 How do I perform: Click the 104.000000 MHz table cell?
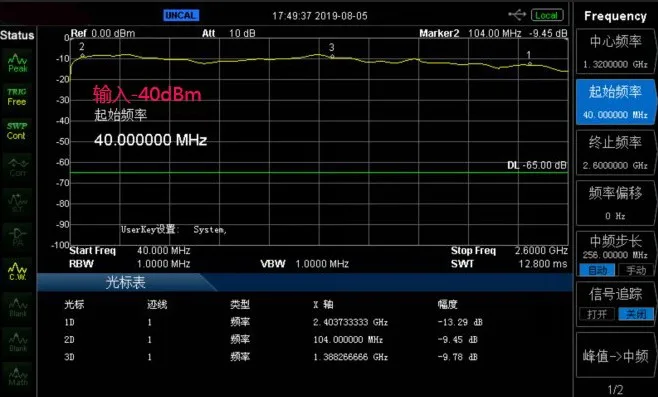pyautogui.click(x=348, y=340)
